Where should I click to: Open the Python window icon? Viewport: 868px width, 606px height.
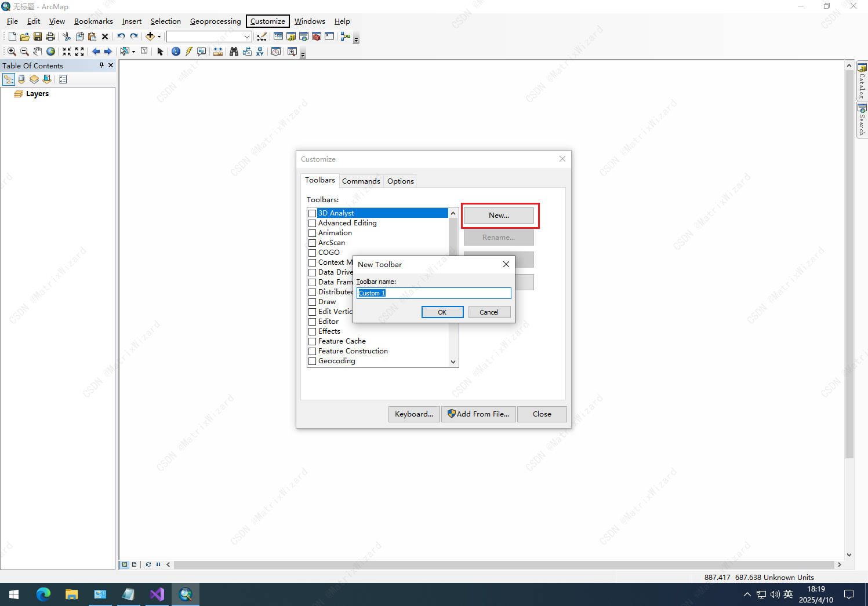coord(329,36)
